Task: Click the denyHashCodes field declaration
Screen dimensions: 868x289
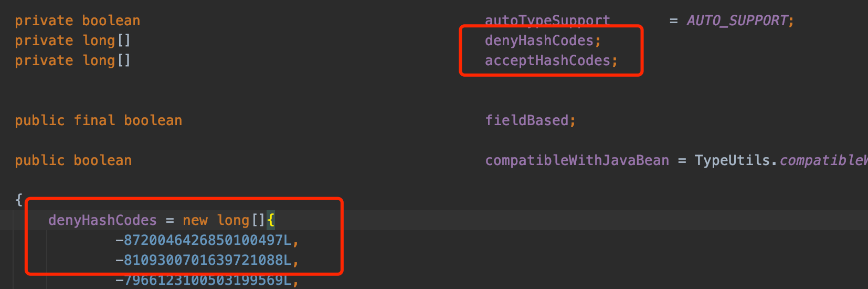Action: pyautogui.click(x=543, y=40)
